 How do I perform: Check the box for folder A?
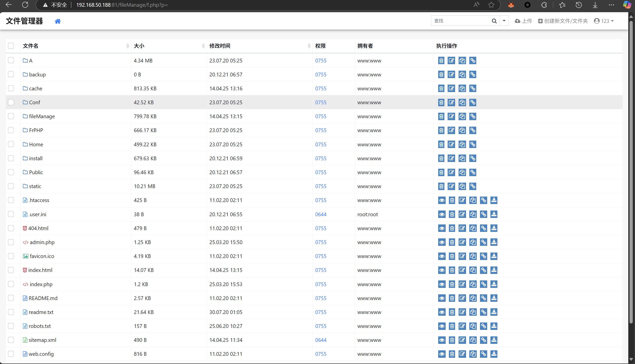(11, 60)
